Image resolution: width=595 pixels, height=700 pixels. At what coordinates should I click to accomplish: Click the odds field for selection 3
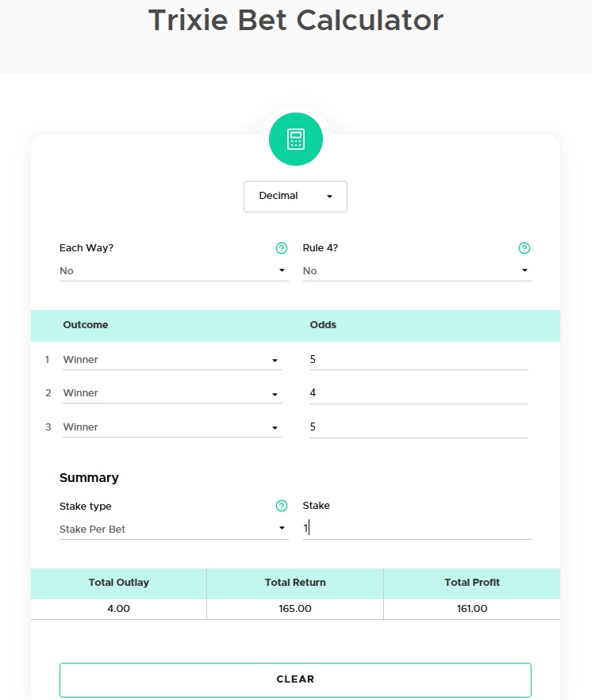[x=418, y=427]
